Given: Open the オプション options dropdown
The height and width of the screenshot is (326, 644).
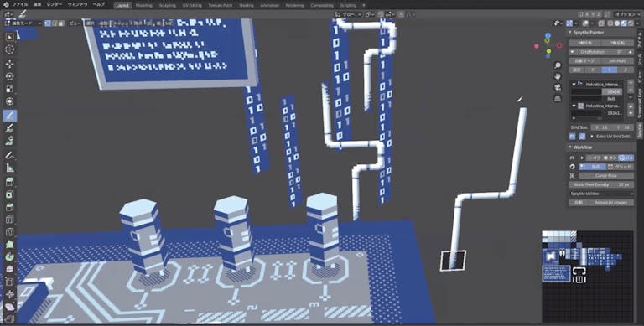Looking at the screenshot, I should [627, 14].
